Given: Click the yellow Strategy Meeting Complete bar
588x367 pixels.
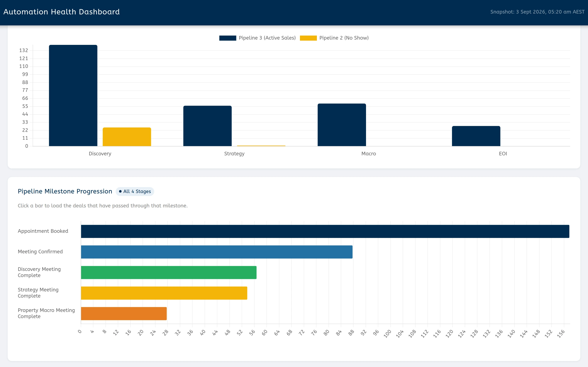Looking at the screenshot, I should click(x=164, y=293).
